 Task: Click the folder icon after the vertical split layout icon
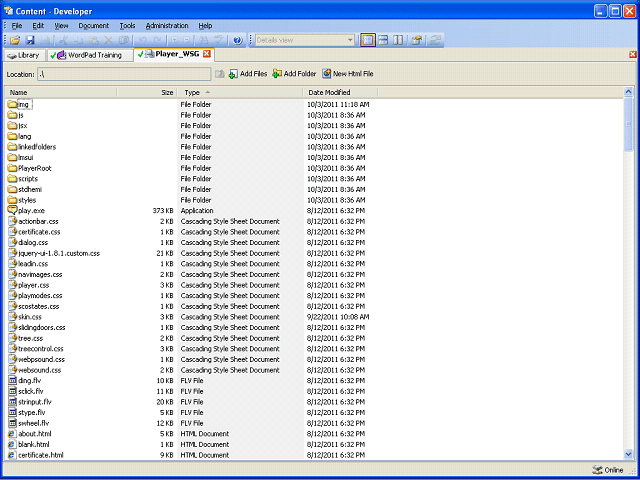point(417,40)
